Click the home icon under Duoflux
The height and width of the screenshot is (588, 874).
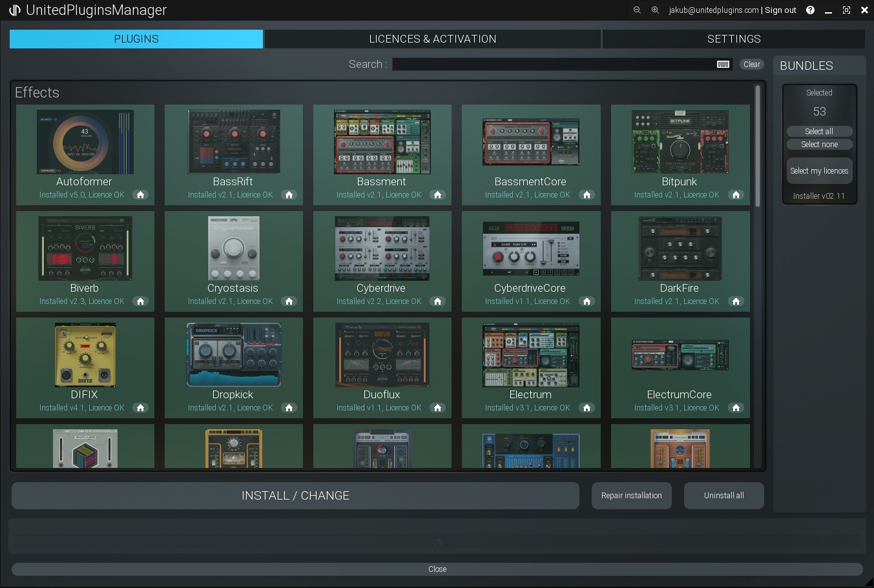click(437, 407)
